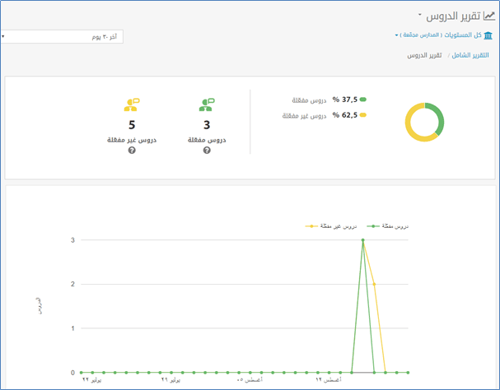
Task: Click the 62,5 % percentage value
Action: coord(345,115)
